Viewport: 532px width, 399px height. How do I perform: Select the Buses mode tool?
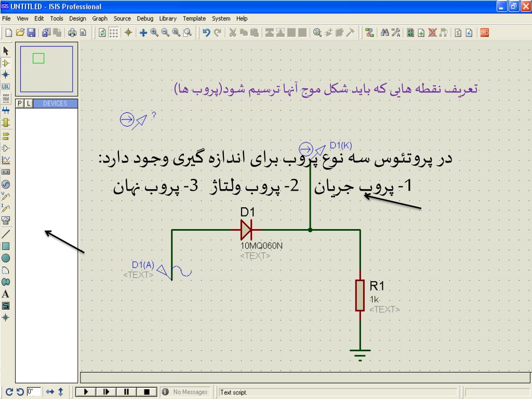click(6, 110)
